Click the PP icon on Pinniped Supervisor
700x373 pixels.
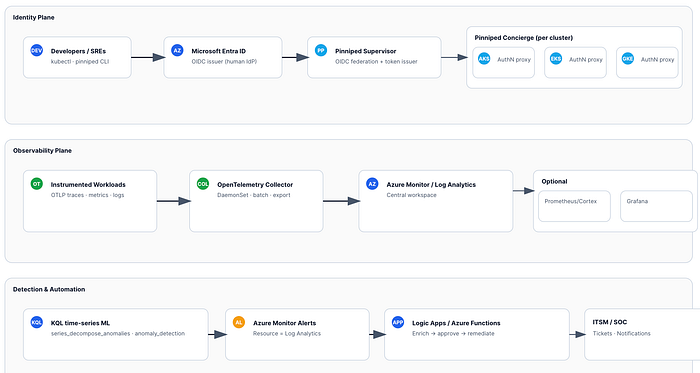321,50
